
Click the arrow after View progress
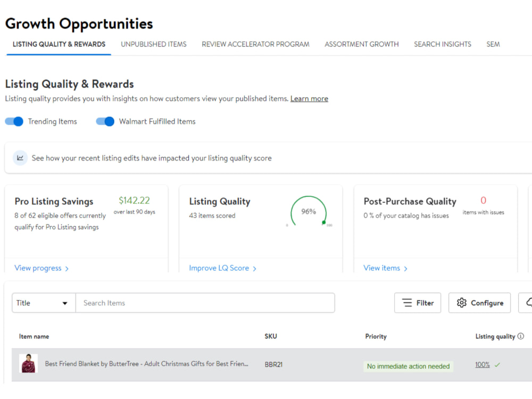tap(67, 268)
